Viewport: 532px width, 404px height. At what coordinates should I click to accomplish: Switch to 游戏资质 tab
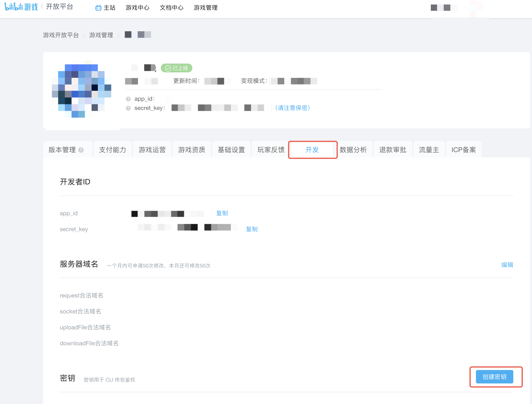(x=192, y=150)
